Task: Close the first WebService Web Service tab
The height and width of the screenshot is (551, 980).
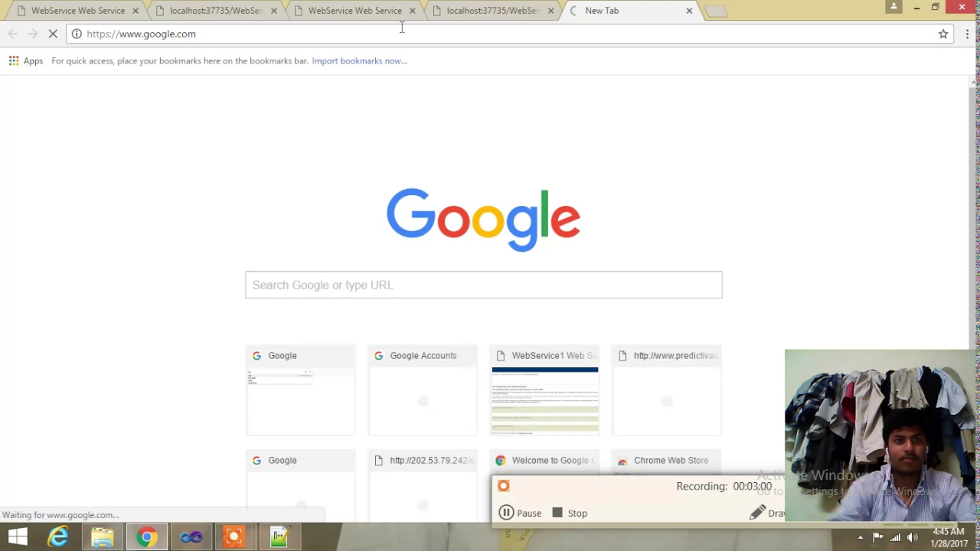Action: (x=136, y=11)
